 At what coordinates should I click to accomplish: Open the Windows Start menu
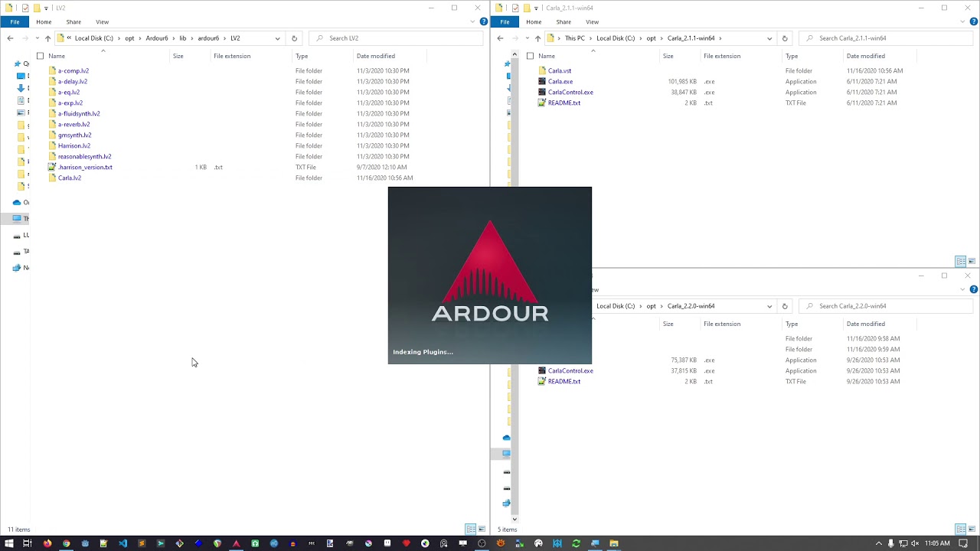tap(9, 543)
